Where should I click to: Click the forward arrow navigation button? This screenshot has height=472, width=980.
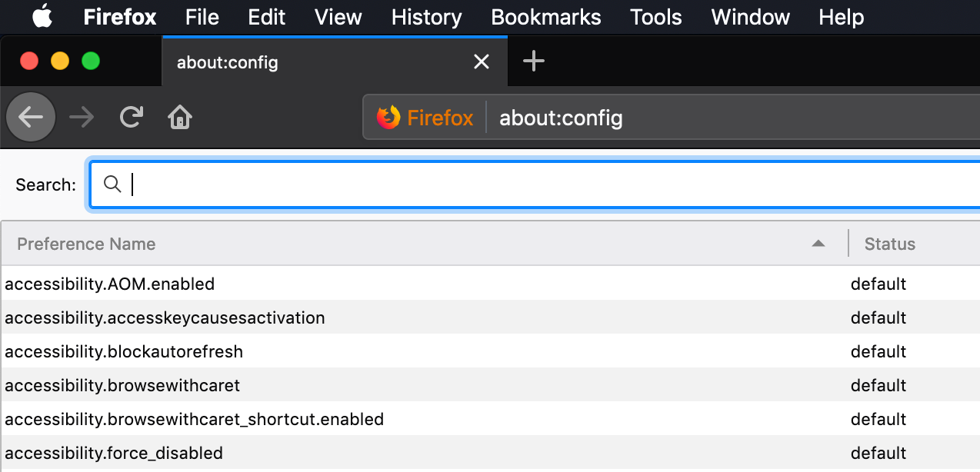click(81, 118)
